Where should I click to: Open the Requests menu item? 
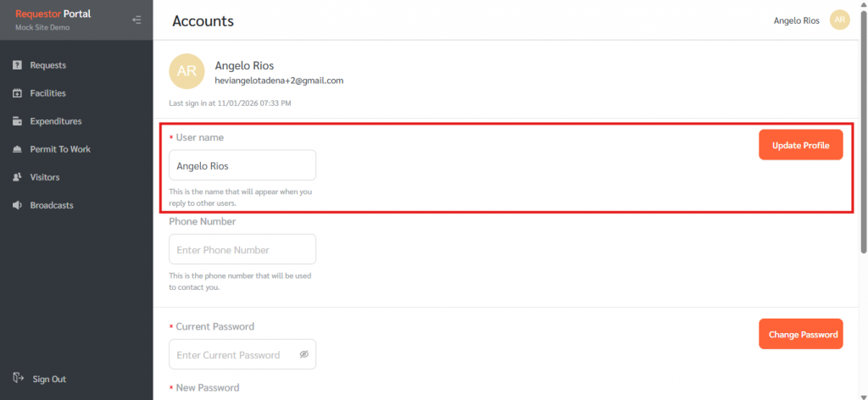pyautogui.click(x=47, y=65)
